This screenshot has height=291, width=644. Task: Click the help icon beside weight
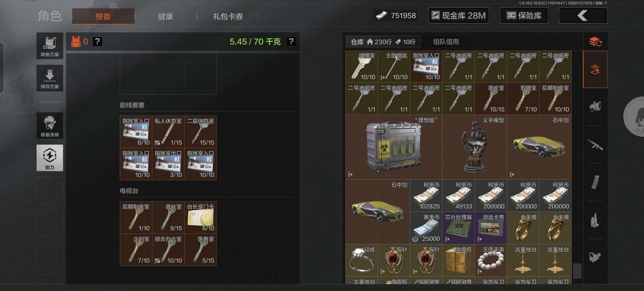[291, 42]
